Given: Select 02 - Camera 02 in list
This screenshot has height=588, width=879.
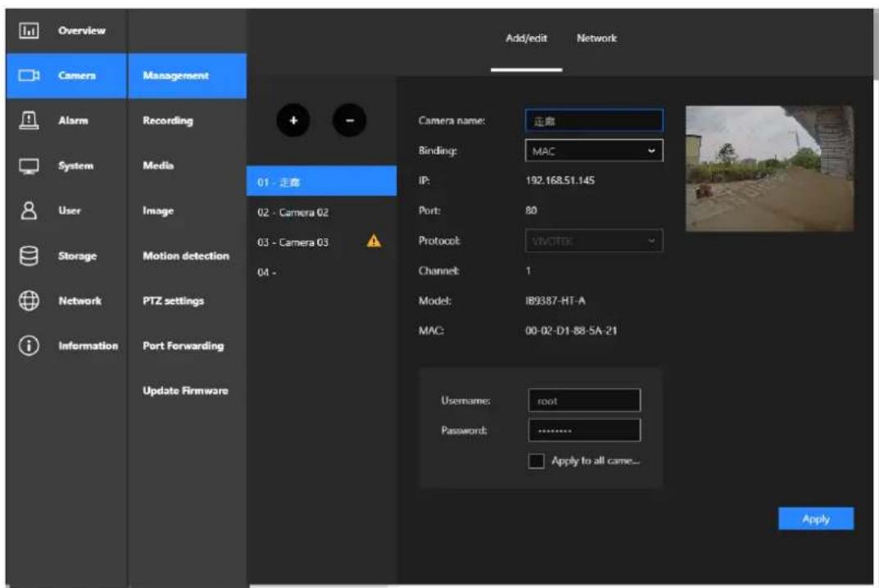Looking at the screenshot, I should [x=321, y=212].
